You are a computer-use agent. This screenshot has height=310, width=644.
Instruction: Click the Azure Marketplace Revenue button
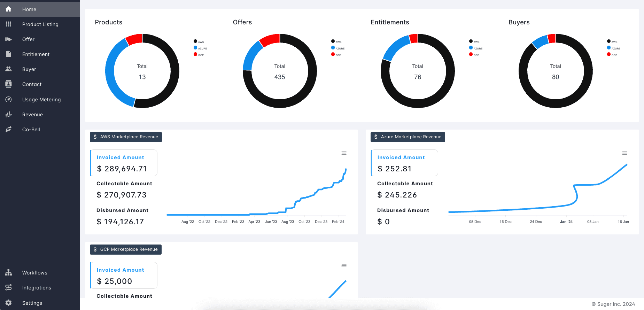tap(408, 137)
